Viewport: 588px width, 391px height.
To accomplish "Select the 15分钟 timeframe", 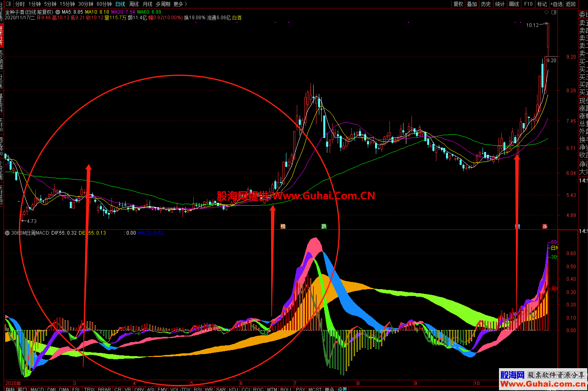I will [67, 4].
